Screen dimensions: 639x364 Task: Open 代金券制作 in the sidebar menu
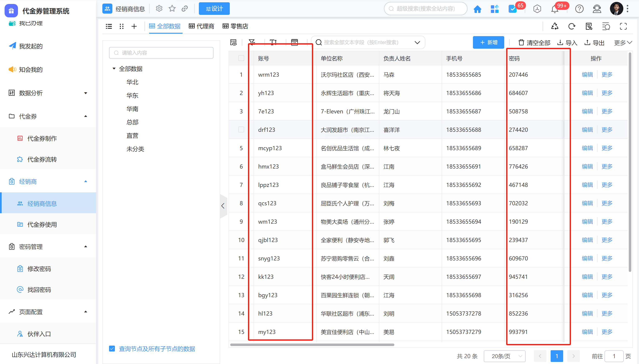click(x=42, y=138)
